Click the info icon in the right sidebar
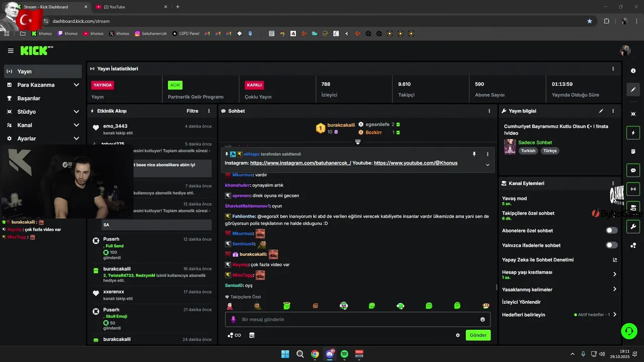Image resolution: width=644 pixels, height=362 pixels. point(633,72)
